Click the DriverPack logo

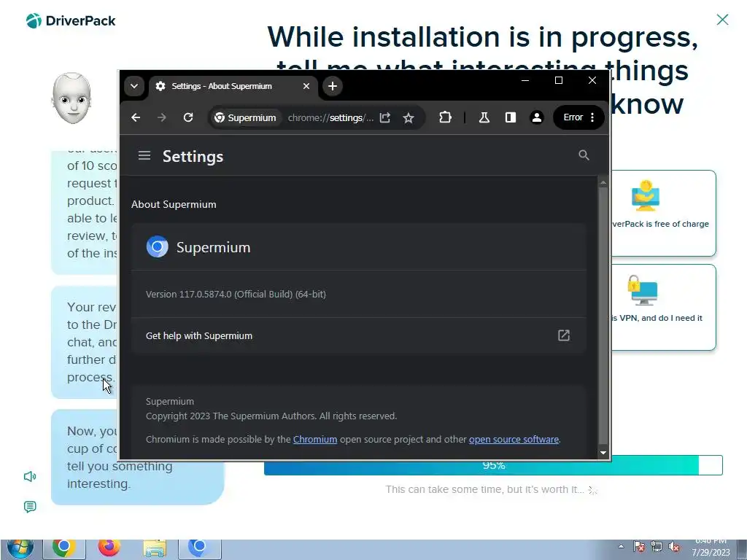coord(71,20)
